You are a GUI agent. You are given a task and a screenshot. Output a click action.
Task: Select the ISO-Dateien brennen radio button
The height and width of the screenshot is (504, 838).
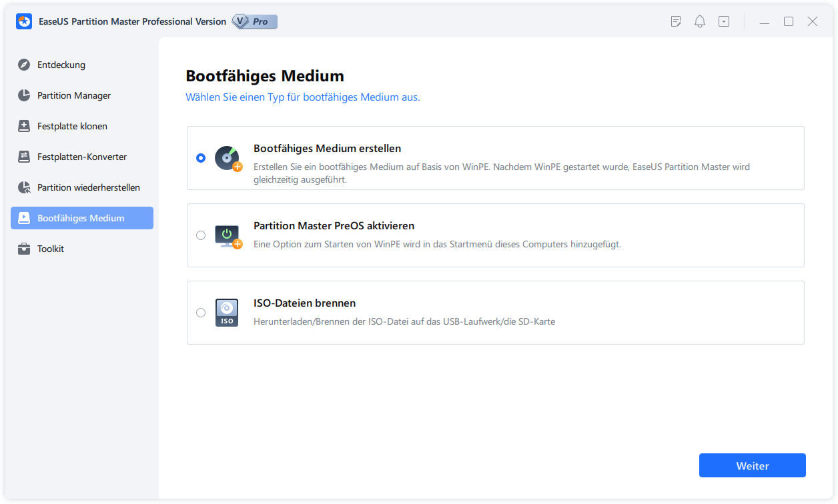(201, 313)
